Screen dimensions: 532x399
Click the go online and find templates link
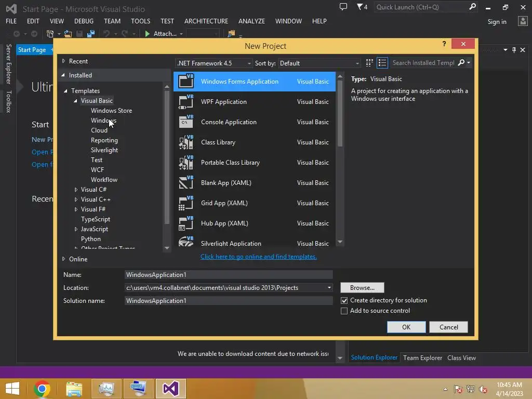click(x=259, y=257)
